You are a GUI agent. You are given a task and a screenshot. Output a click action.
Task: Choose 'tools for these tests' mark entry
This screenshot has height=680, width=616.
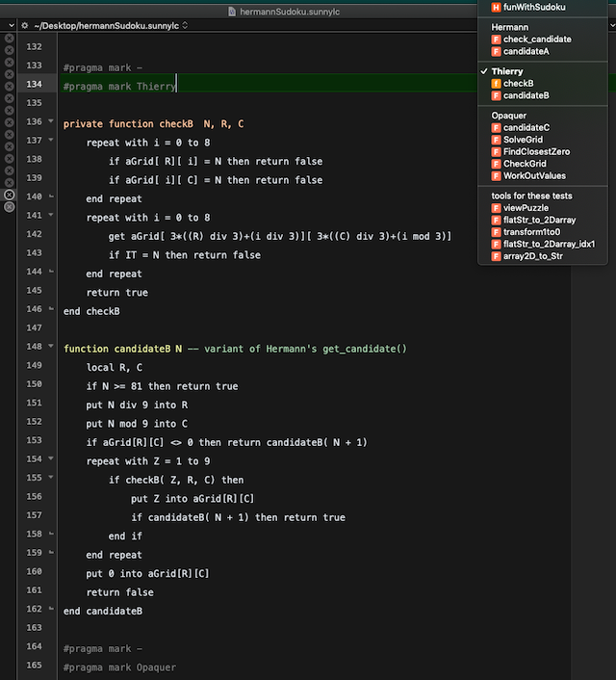(531, 196)
